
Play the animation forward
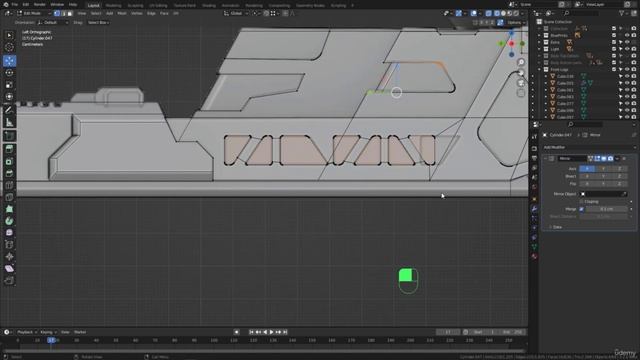272,332
